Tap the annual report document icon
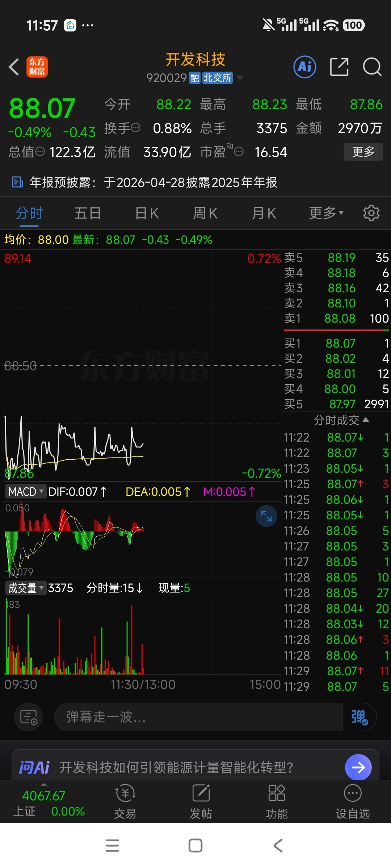The image size is (391, 868). click(17, 182)
